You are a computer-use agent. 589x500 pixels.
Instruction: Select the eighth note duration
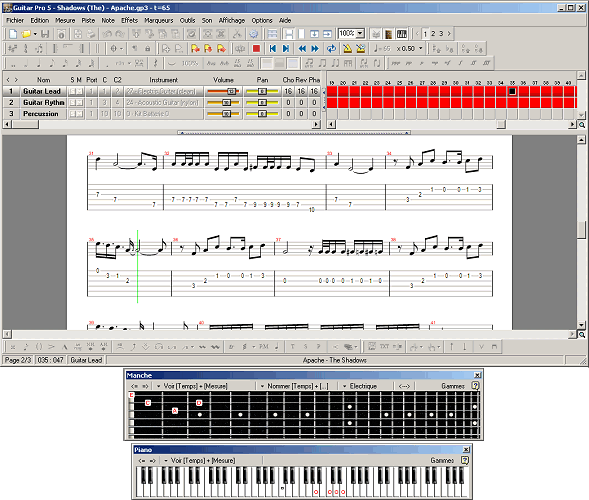(x=52, y=63)
